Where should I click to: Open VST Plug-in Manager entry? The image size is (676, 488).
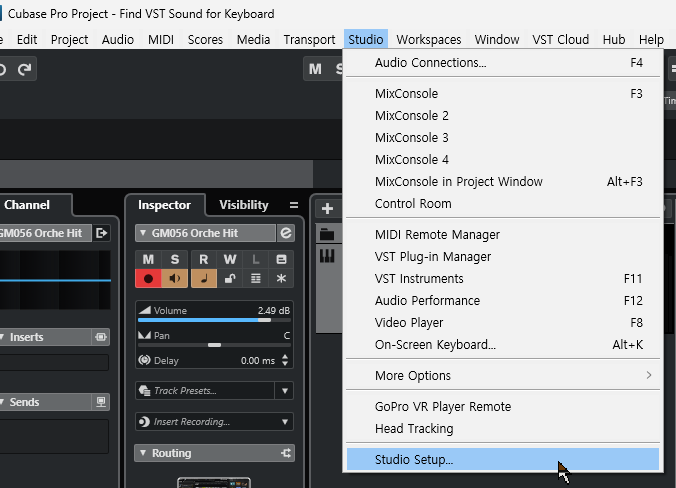click(x=503, y=257)
